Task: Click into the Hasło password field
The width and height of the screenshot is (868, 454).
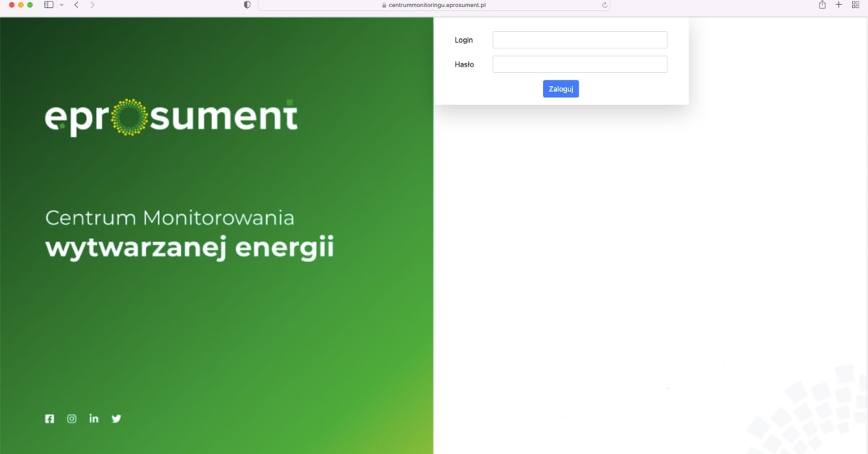Action: (579, 64)
